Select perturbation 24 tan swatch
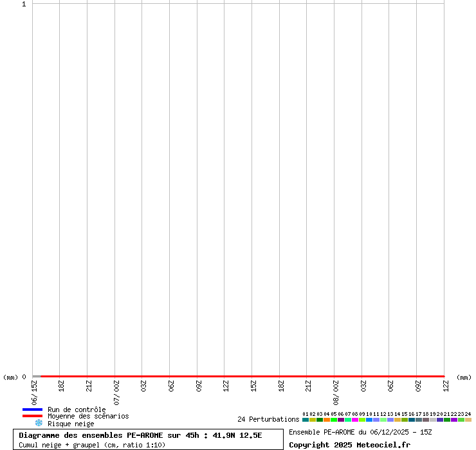Viewport: 476px width, 450px height. click(x=468, y=420)
